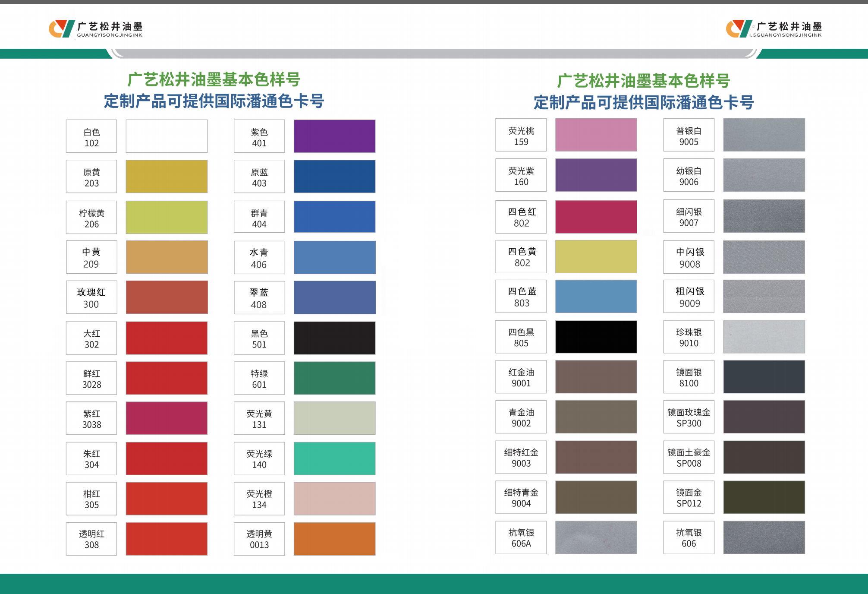
Task: Select the 黑色 501 black swatch
Action: (334, 338)
